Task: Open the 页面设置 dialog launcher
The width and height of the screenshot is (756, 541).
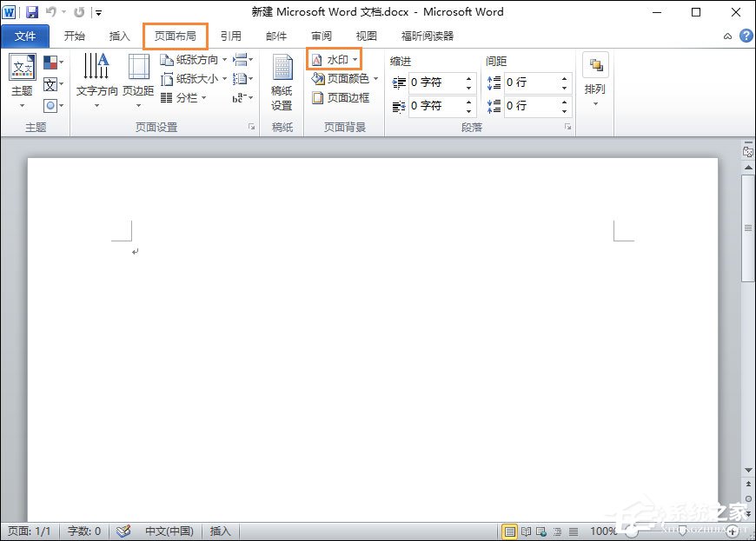Action: (x=253, y=127)
